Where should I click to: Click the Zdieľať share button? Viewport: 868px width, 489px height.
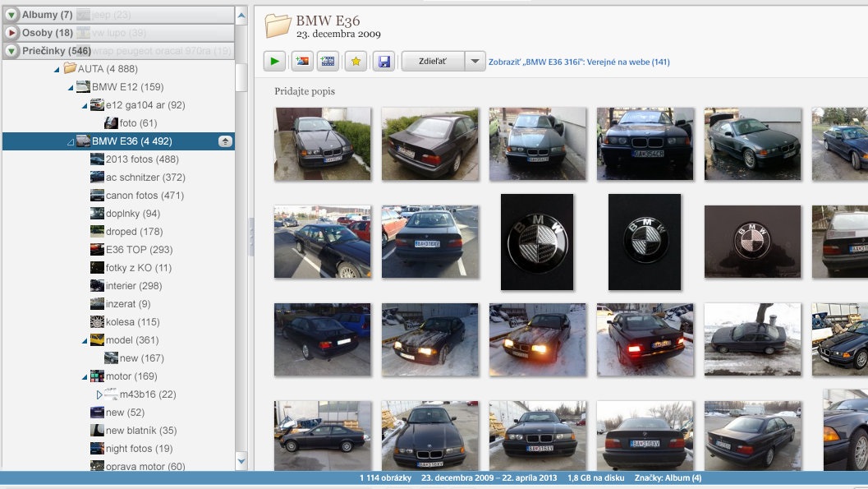[432, 61]
